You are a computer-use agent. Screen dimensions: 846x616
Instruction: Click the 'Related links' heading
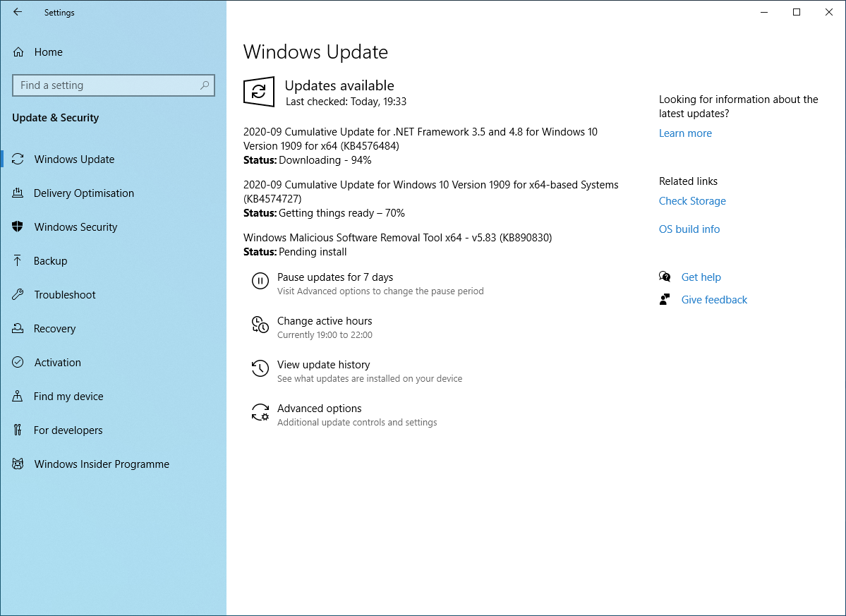pos(689,181)
